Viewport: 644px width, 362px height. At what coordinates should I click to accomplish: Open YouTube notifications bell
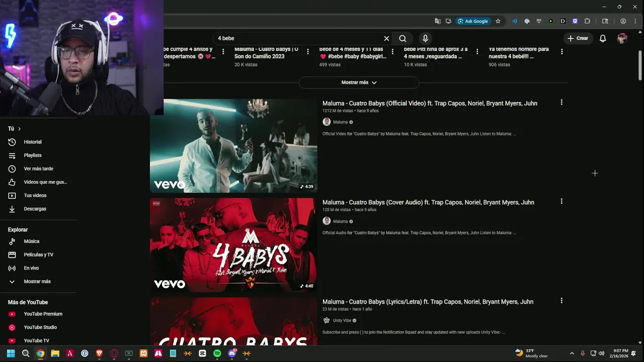click(x=603, y=38)
